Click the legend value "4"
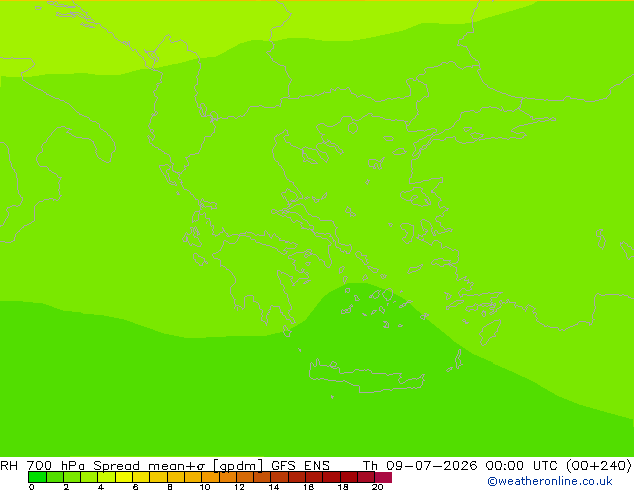This screenshot has width=634, height=490. pyautogui.click(x=101, y=487)
